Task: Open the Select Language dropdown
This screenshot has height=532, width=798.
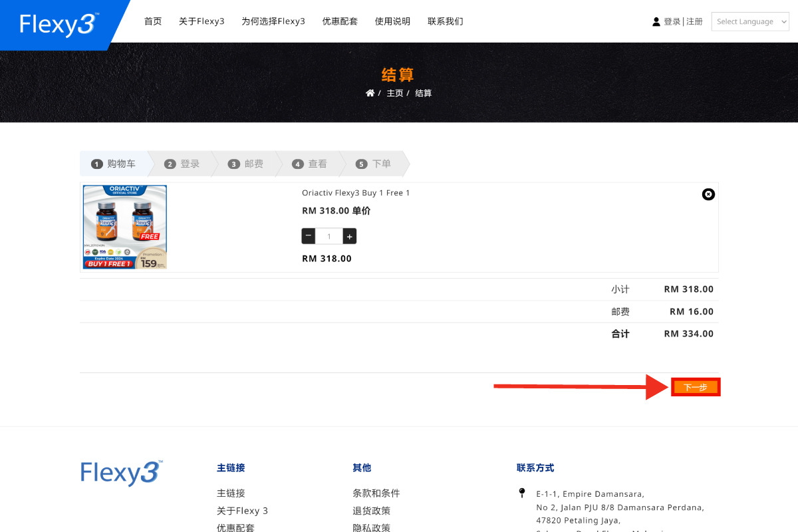Action: [x=749, y=21]
